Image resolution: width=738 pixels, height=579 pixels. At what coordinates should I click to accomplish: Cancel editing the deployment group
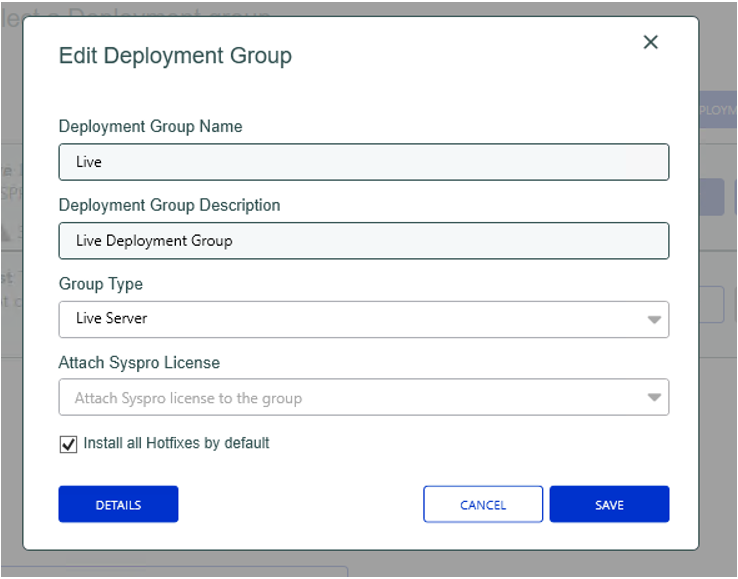point(483,504)
